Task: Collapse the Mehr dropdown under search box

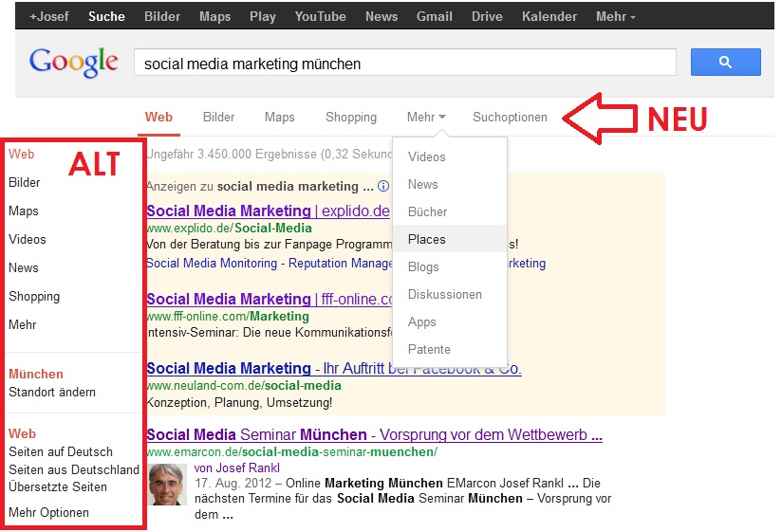Action: click(426, 117)
